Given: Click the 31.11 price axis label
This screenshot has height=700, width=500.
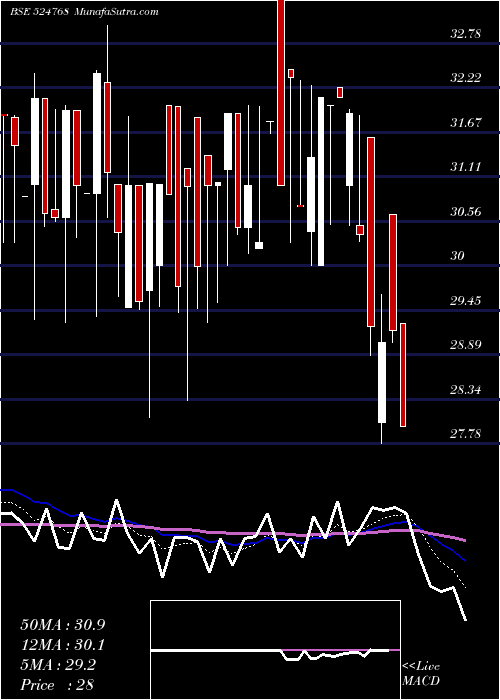Looking at the screenshot, I should [x=465, y=167].
